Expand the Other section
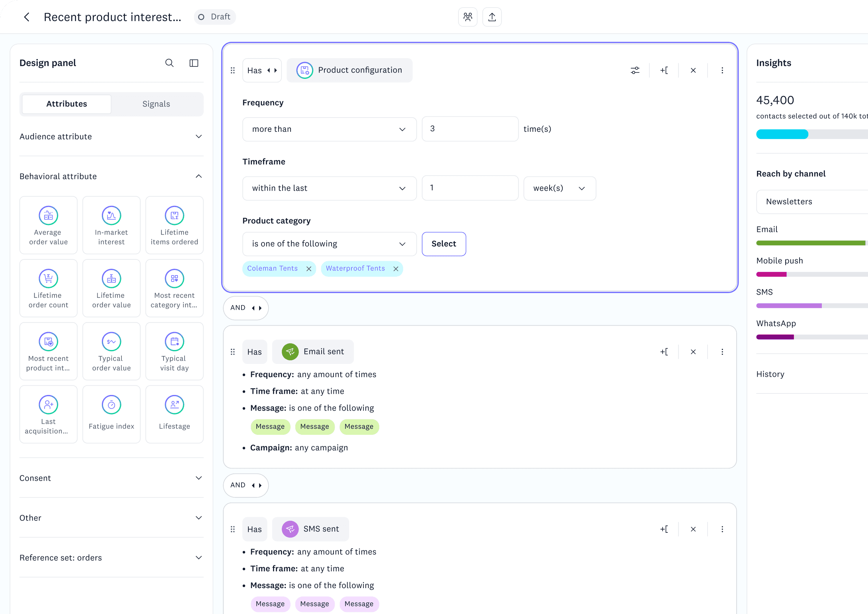 point(111,518)
